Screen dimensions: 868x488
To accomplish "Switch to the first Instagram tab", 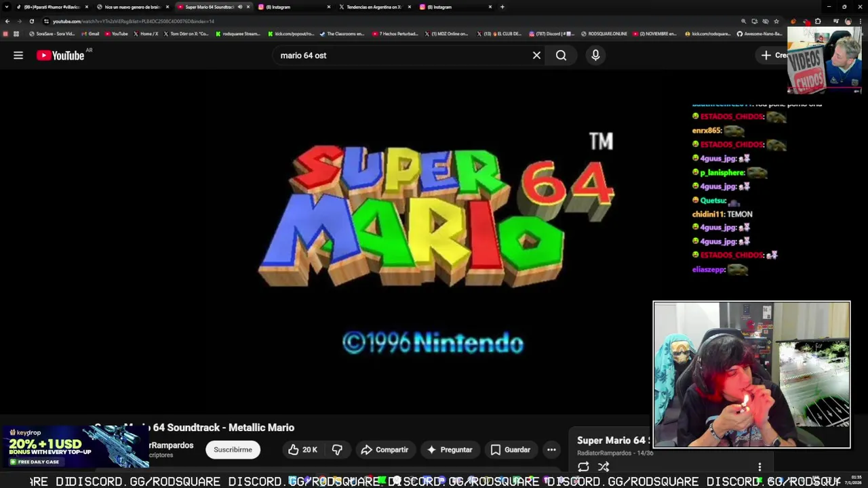I will point(293,7).
